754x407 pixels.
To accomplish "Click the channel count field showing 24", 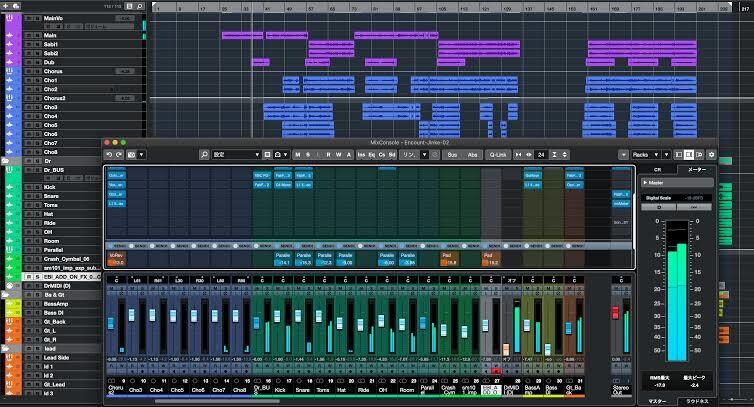I will [541, 154].
